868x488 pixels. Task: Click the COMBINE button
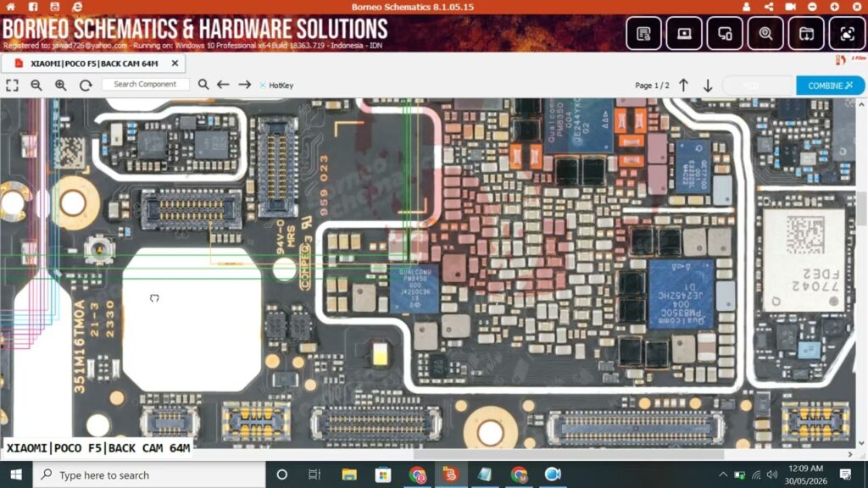830,86
